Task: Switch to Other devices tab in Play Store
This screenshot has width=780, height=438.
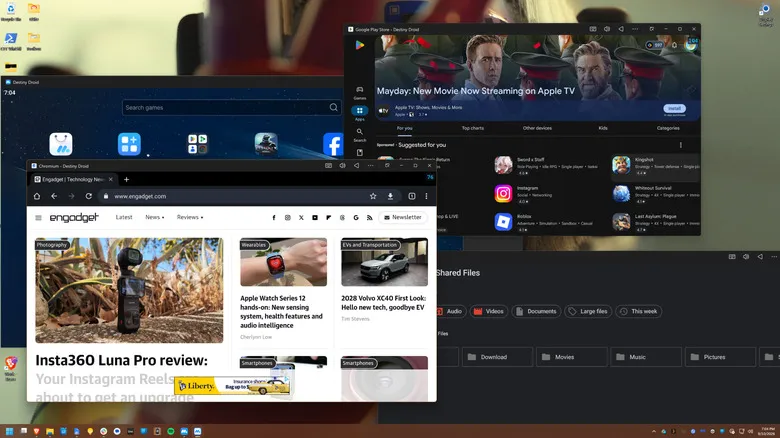Action: click(x=537, y=128)
